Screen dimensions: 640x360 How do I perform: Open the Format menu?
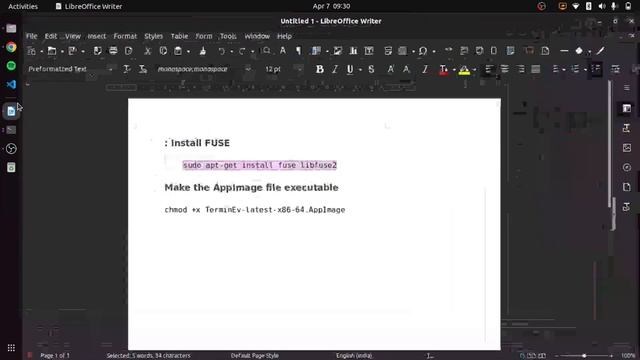pyautogui.click(x=125, y=36)
